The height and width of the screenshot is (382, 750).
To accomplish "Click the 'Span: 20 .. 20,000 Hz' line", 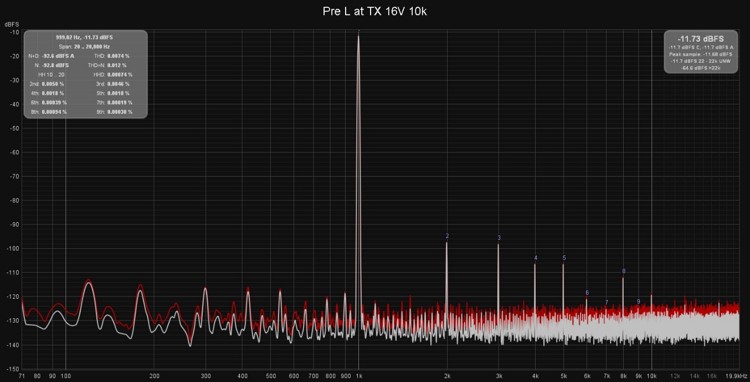I will point(85,46).
